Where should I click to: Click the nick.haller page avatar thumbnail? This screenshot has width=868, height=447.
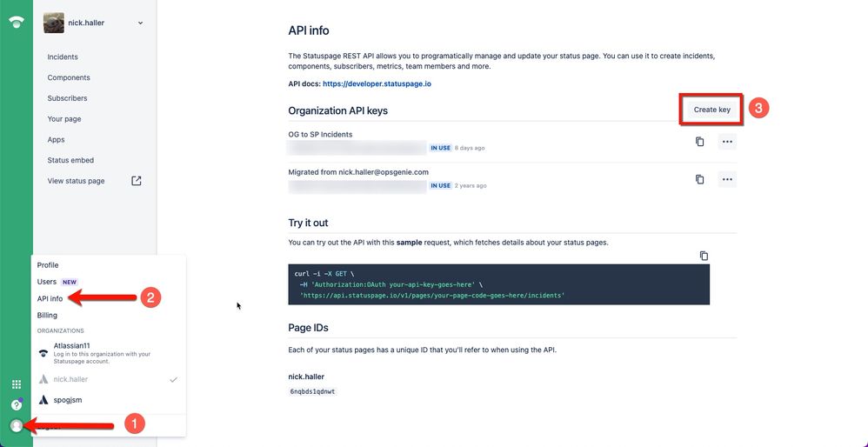click(54, 23)
